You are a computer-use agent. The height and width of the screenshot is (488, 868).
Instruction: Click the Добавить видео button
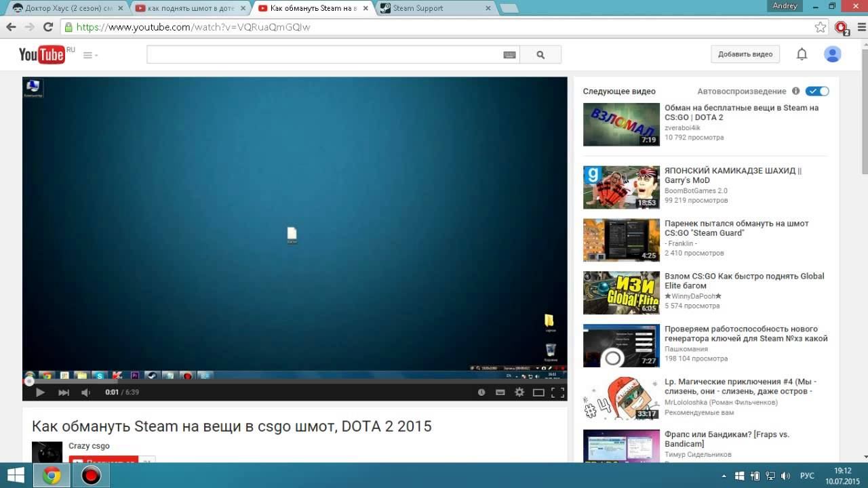click(x=745, y=54)
